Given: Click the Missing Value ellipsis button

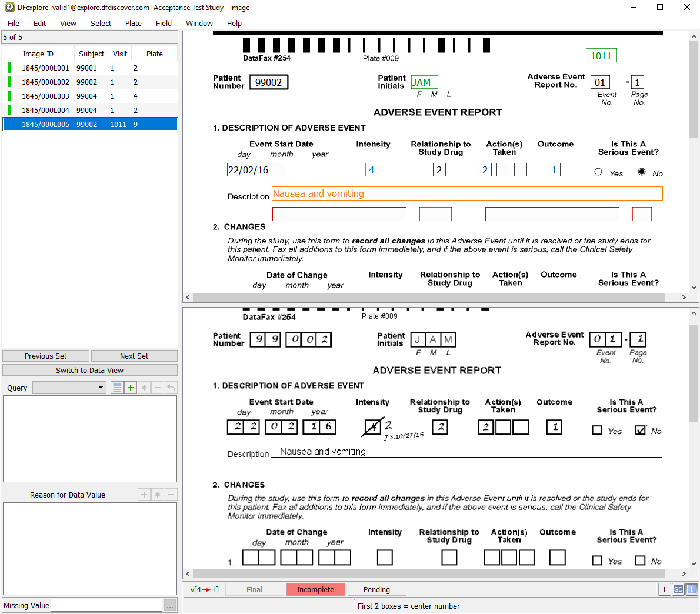Looking at the screenshot, I should [170, 605].
